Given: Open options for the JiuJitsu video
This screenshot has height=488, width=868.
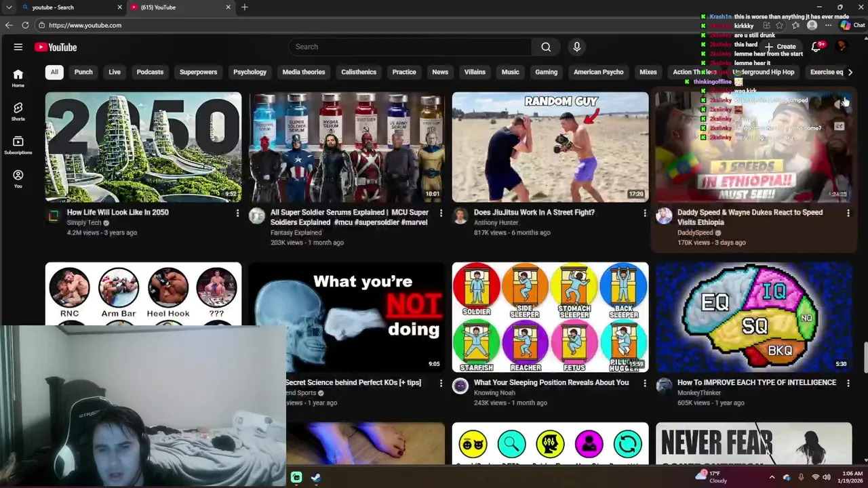Looking at the screenshot, I should (x=644, y=213).
